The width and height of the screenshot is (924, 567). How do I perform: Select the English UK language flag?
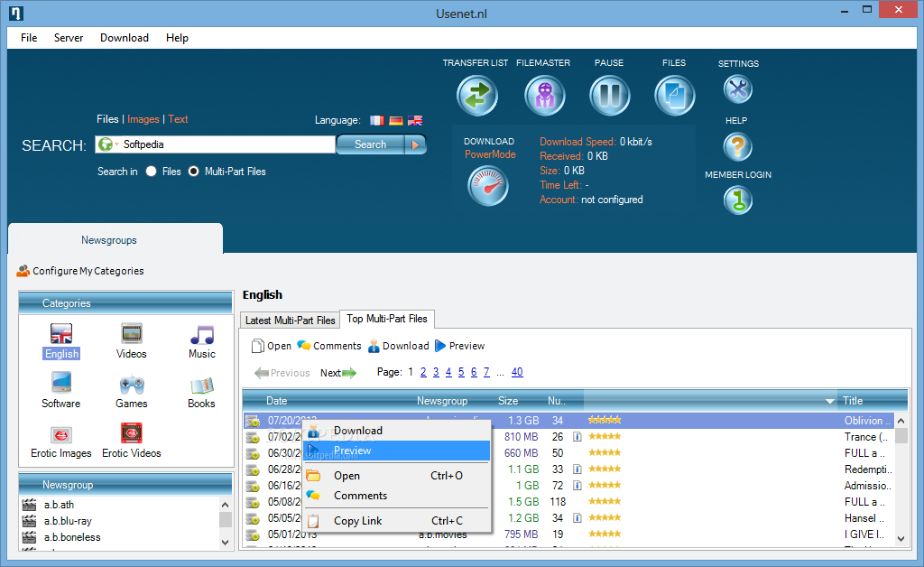click(415, 120)
